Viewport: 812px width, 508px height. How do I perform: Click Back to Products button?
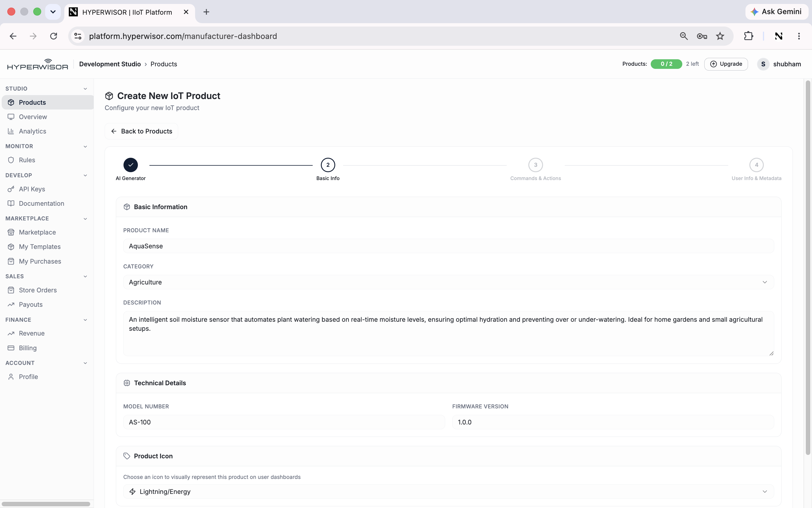pos(141,131)
